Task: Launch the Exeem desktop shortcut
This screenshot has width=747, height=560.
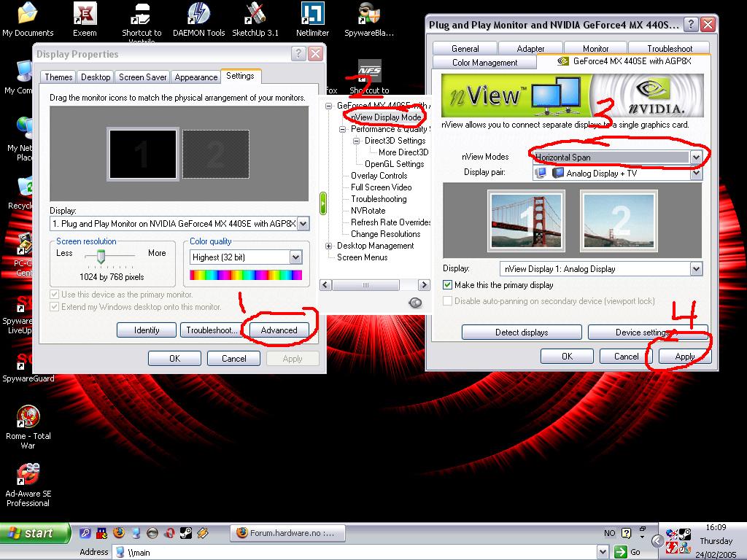Action: pos(85,19)
